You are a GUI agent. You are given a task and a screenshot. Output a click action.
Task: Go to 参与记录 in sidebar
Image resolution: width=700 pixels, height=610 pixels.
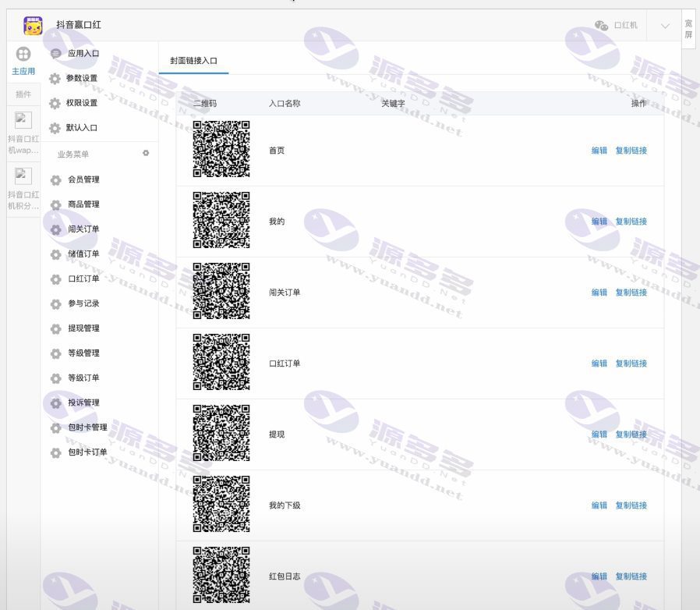coord(83,303)
